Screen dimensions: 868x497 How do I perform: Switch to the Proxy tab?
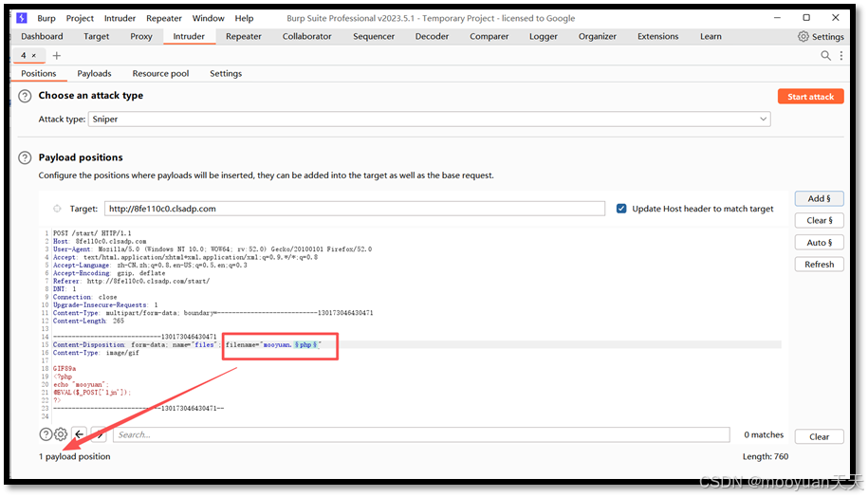[x=141, y=37]
